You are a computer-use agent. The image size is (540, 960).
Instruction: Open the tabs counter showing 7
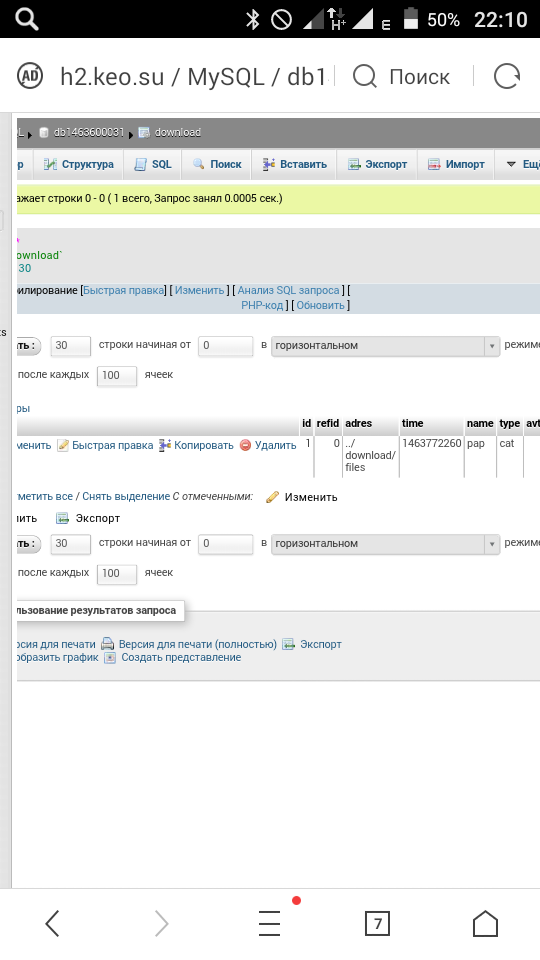click(377, 923)
